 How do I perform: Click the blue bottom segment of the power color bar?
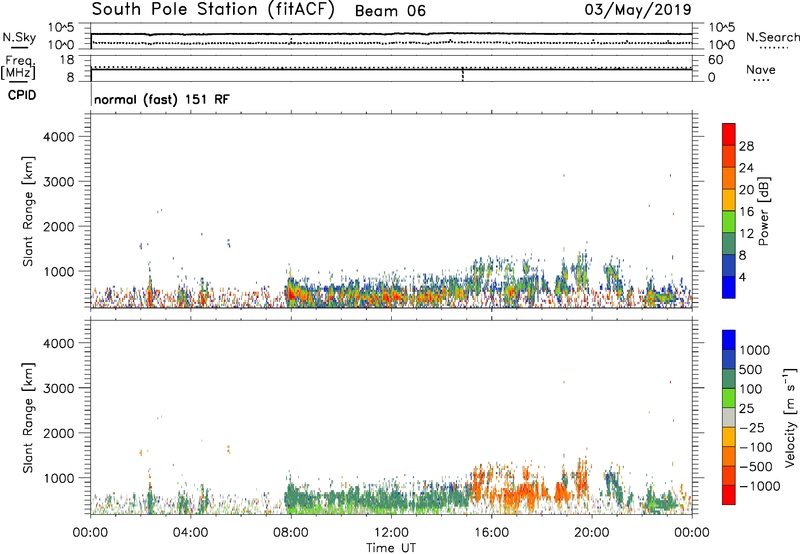tap(729, 287)
